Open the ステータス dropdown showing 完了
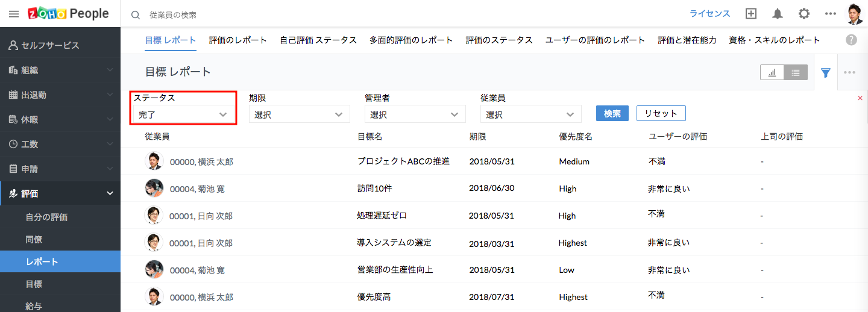The width and height of the screenshot is (868, 312). tap(183, 114)
